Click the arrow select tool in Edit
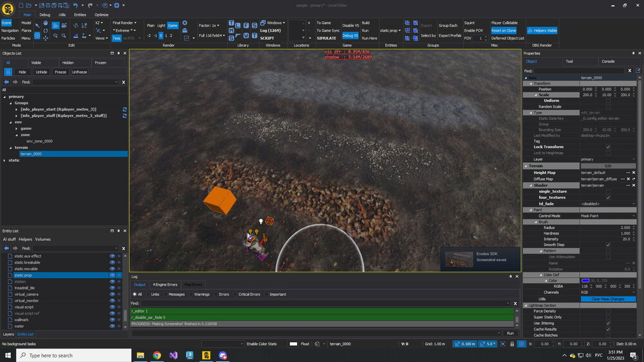The width and height of the screenshot is (644, 362). 37,25
